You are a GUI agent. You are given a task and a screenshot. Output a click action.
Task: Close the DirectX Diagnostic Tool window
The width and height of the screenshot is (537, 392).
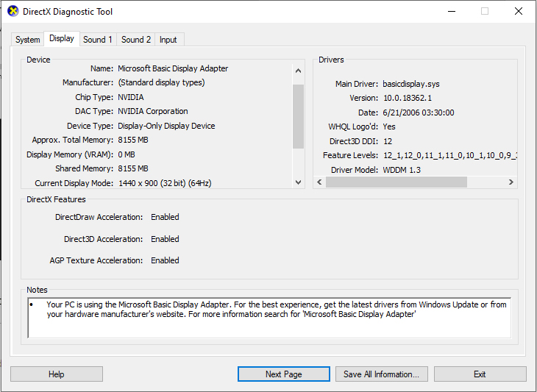click(519, 11)
